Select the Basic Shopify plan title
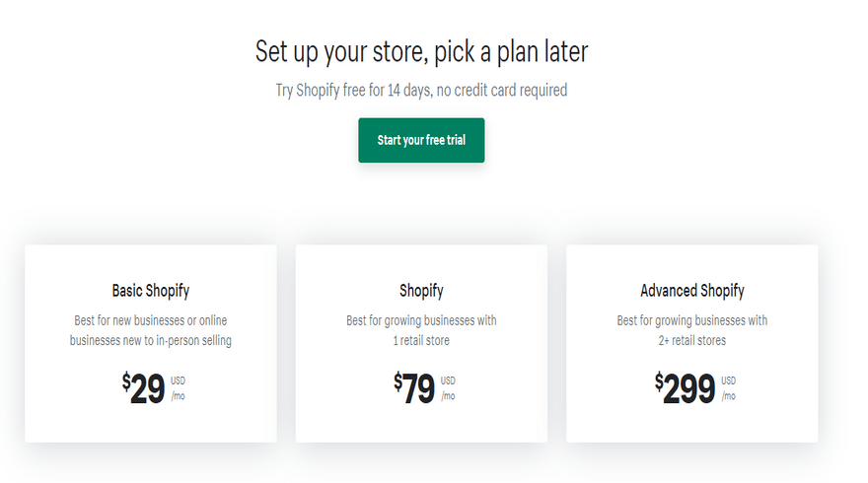Image resolution: width=868 pixels, height=483 pixels. point(151,291)
